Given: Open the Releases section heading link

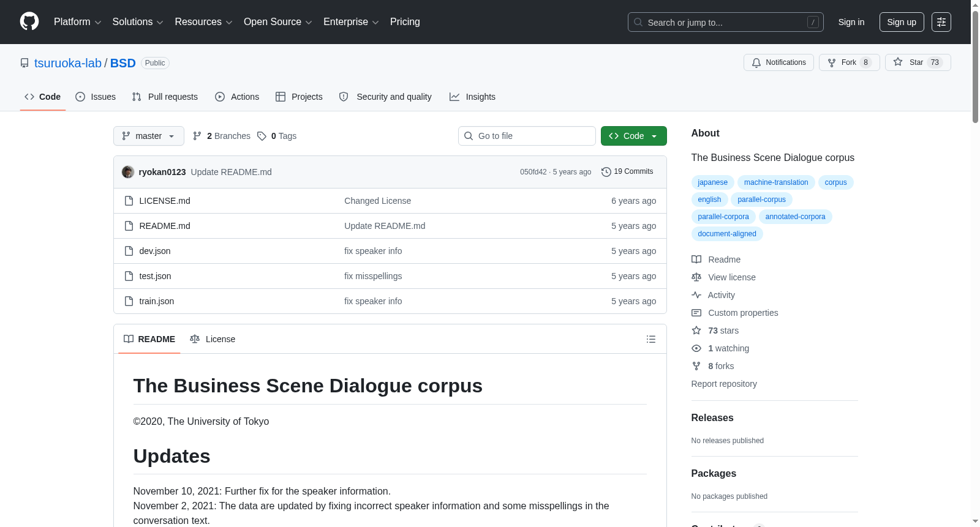Looking at the screenshot, I should point(712,417).
